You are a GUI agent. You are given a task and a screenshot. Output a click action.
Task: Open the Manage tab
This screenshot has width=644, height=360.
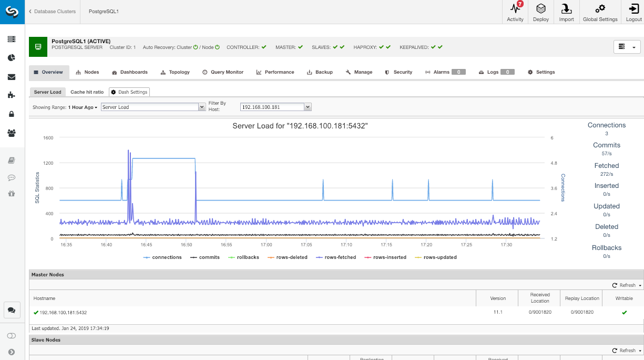(359, 72)
